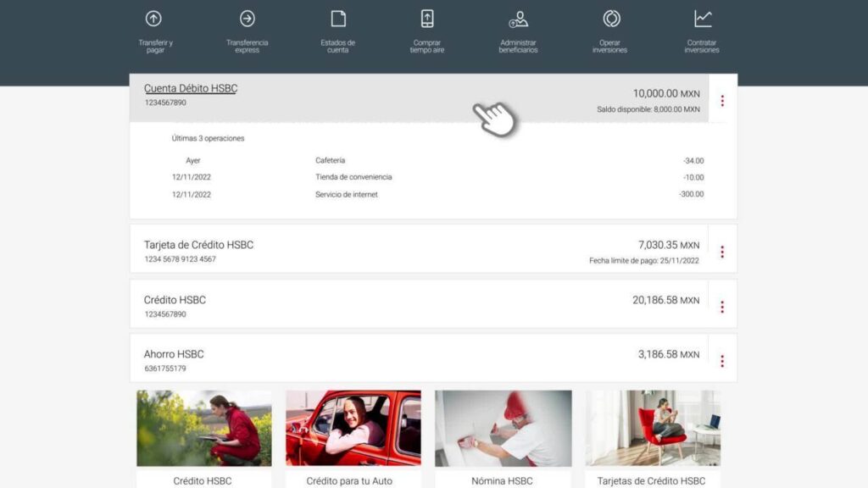Click the Ayer transaction date

[x=193, y=160]
